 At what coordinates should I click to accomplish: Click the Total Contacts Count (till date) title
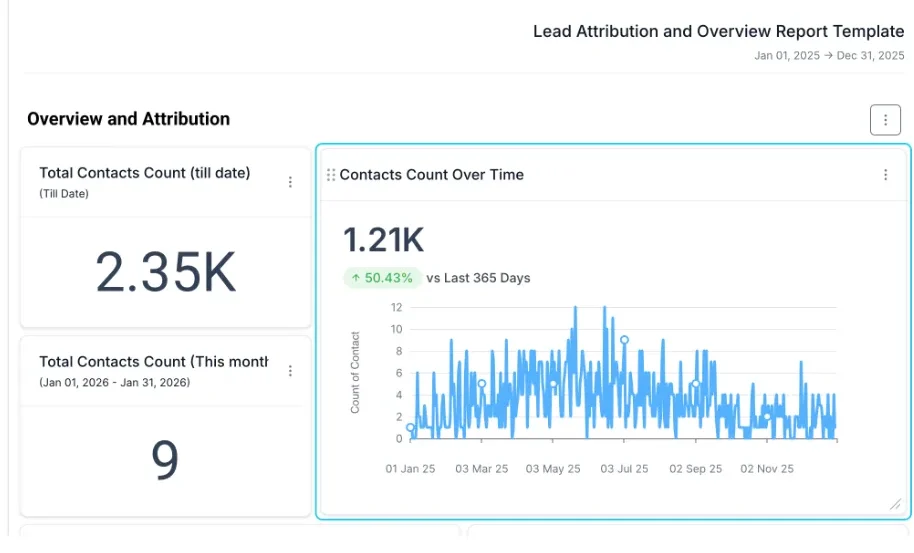(x=145, y=173)
